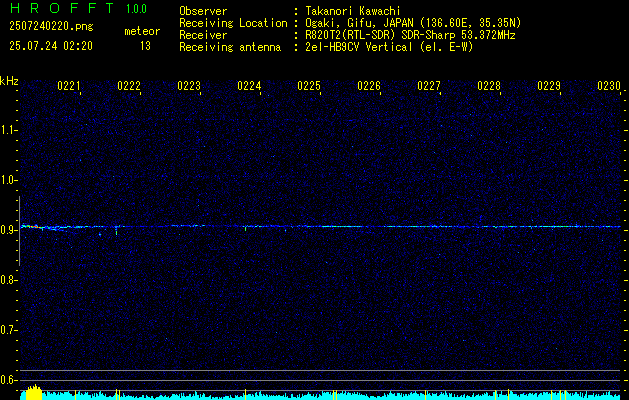Screen dimensions: 629x400
Task: Click the yellow signal burst in the bottom power graph
Action: 34,392
